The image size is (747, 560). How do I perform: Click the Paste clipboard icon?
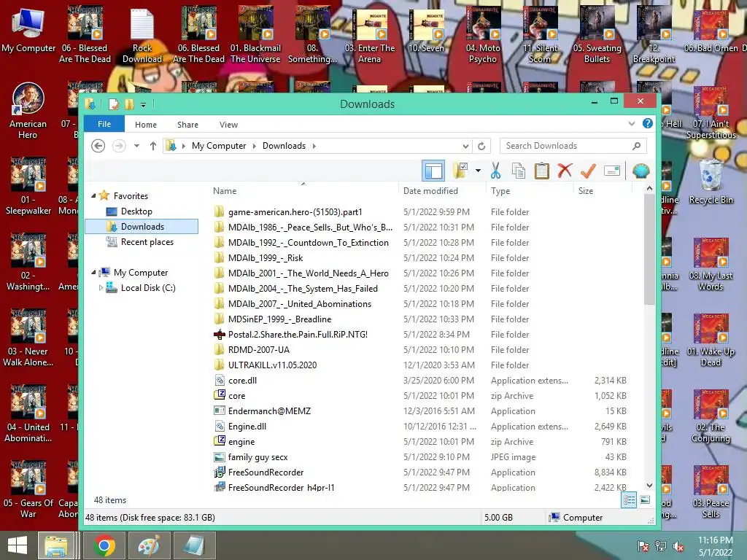542,171
